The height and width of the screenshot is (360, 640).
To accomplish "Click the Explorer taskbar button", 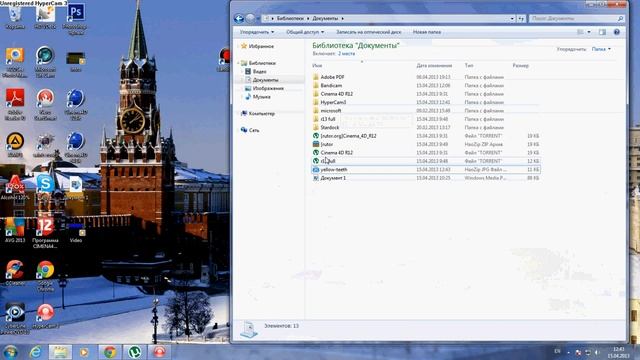I will pyautogui.click(x=60, y=352).
